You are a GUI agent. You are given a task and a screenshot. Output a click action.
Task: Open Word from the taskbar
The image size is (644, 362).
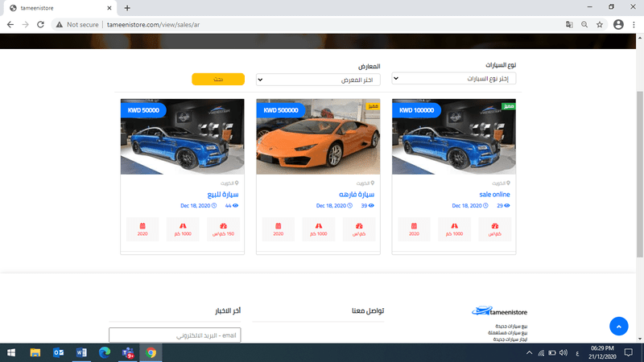(81, 352)
